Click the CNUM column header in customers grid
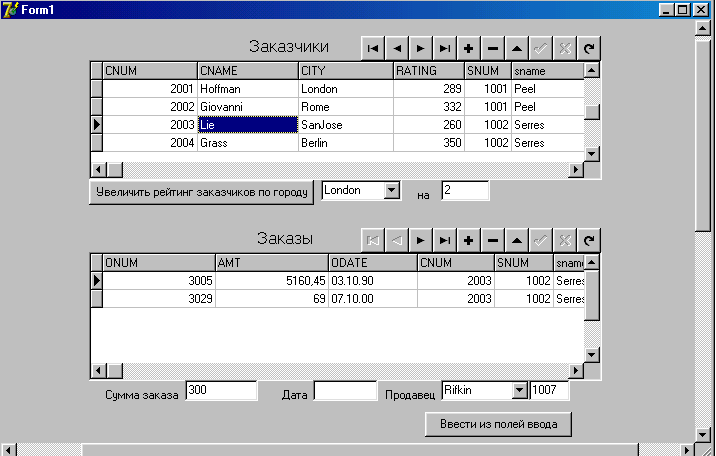 pyautogui.click(x=150, y=71)
